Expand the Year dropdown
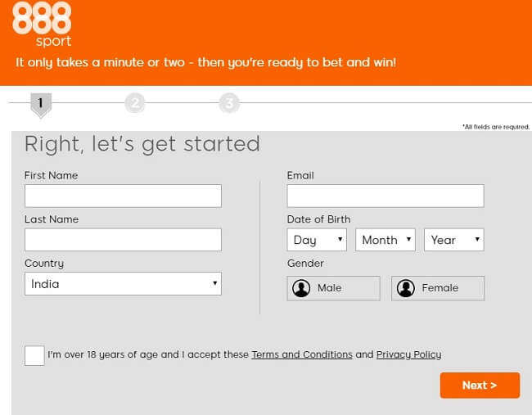 coord(454,240)
